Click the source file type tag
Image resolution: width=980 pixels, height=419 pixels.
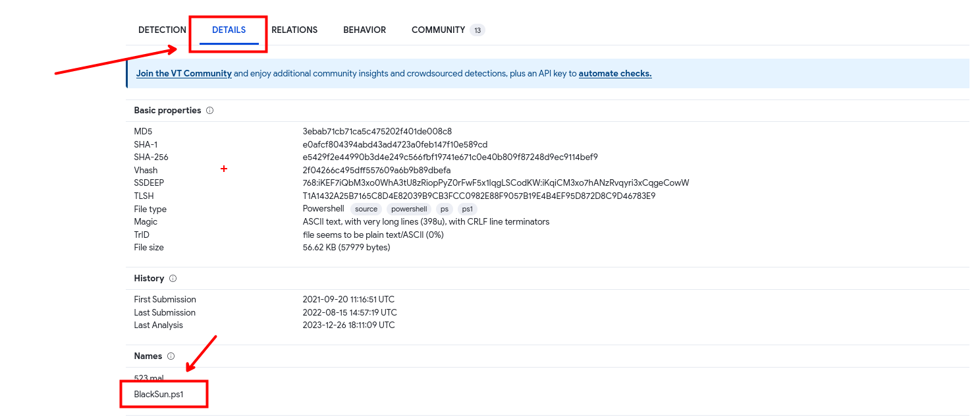[366, 209]
